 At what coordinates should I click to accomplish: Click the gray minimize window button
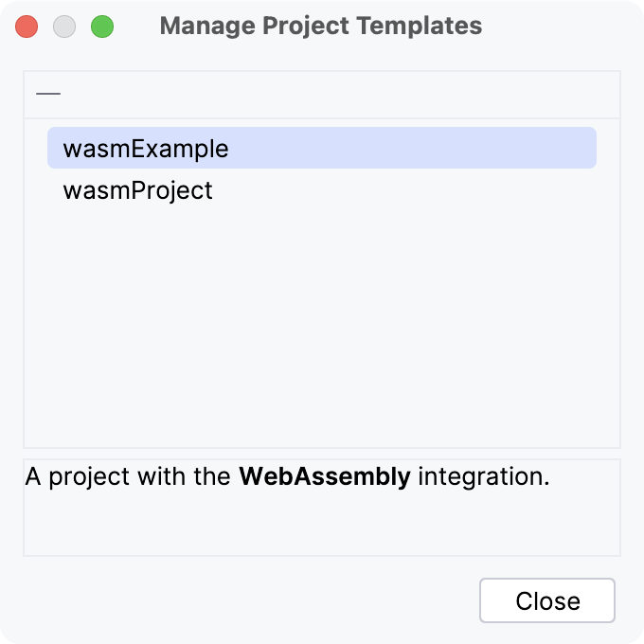click(x=64, y=27)
